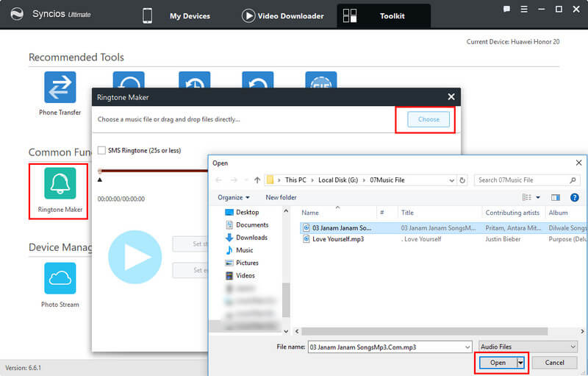Image resolution: width=588 pixels, height=376 pixels.
Task: Go up one folder level in the Open dialog
Action: (x=257, y=180)
